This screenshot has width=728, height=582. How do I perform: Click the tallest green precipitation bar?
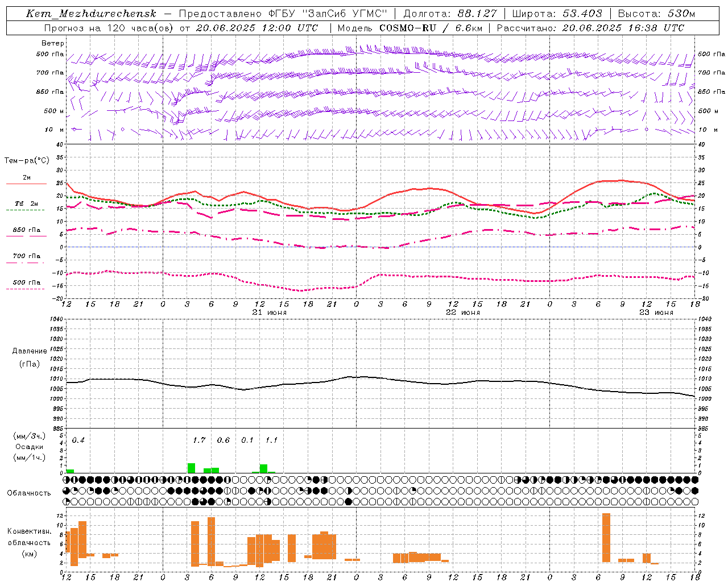[192, 468]
